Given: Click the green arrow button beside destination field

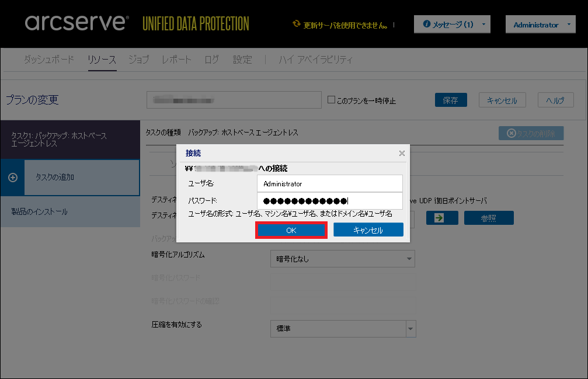Looking at the screenshot, I should point(438,218).
